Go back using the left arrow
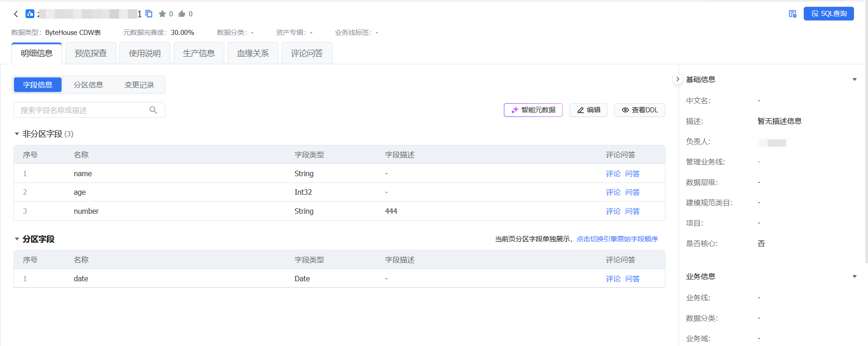868x346 pixels. (x=16, y=14)
